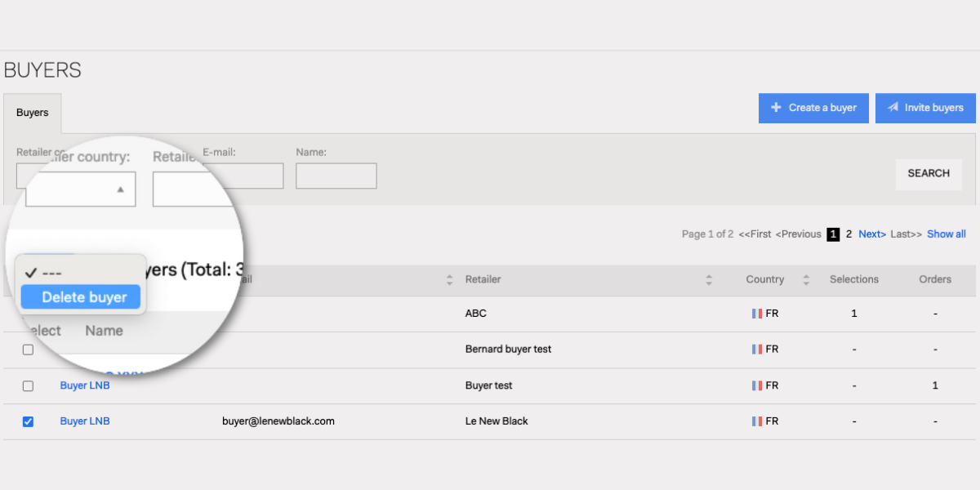This screenshot has width=980, height=490.
Task: Tick the checkbox for Buyer test row
Action: tap(28, 385)
